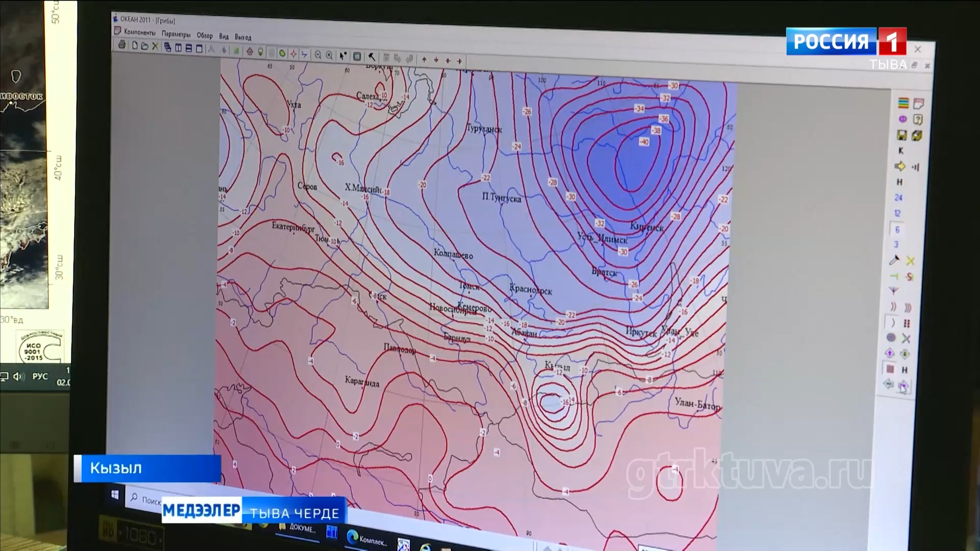
Task: Click the floppy disk save icon
Action: (x=902, y=135)
